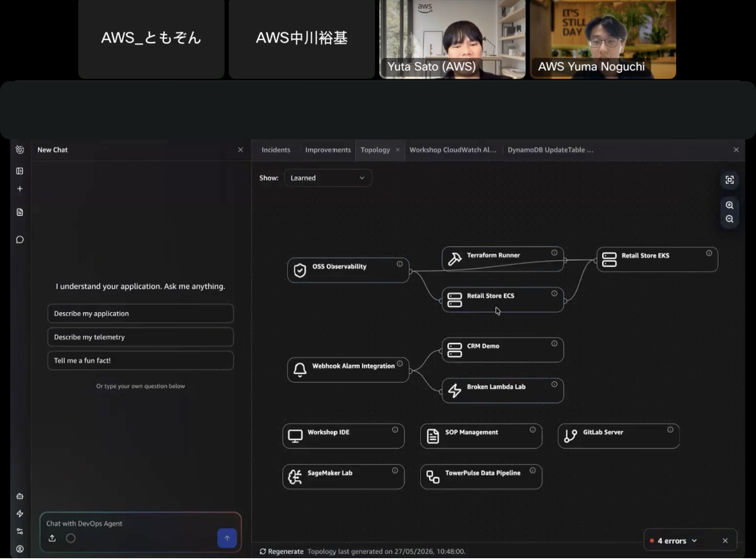Select the OSS Observability node
756x560 pixels.
[349, 270]
